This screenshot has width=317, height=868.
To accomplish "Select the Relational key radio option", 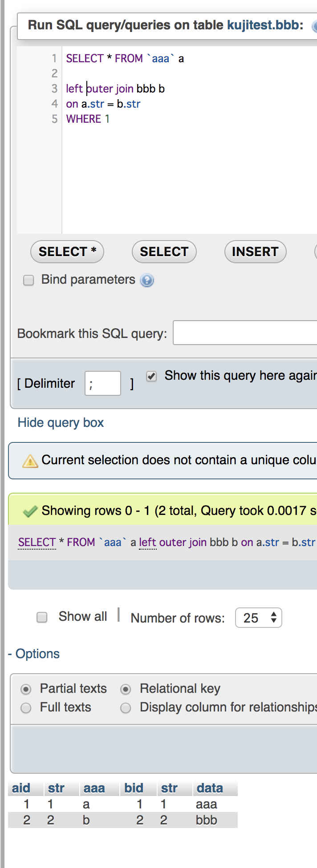I will pos(126,689).
